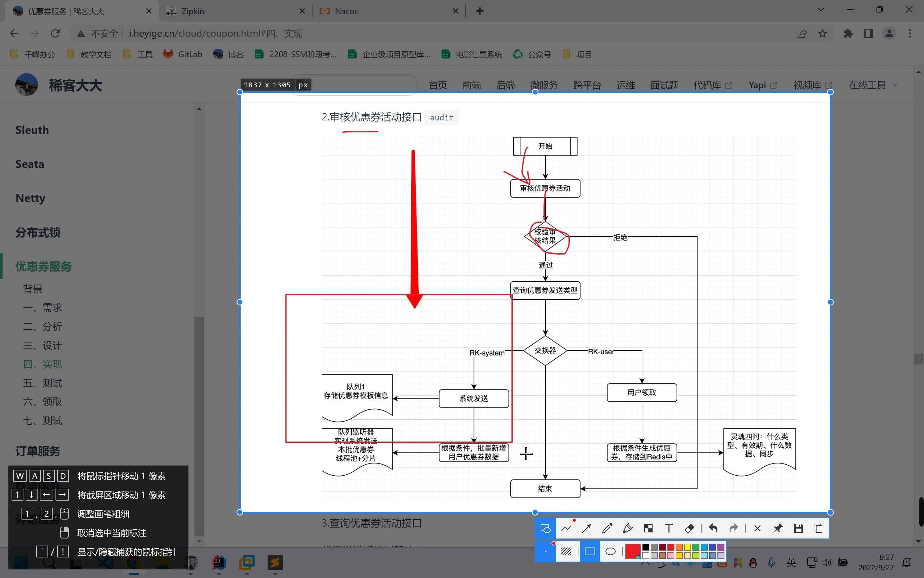924x578 pixels.
Task: Pick the green color swatch
Action: click(x=696, y=547)
